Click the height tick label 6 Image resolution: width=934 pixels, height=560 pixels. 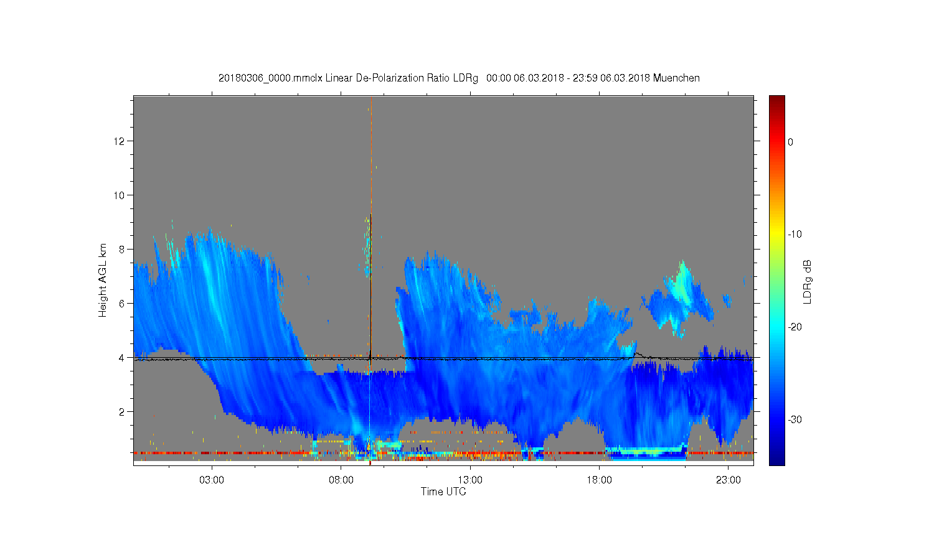point(123,304)
